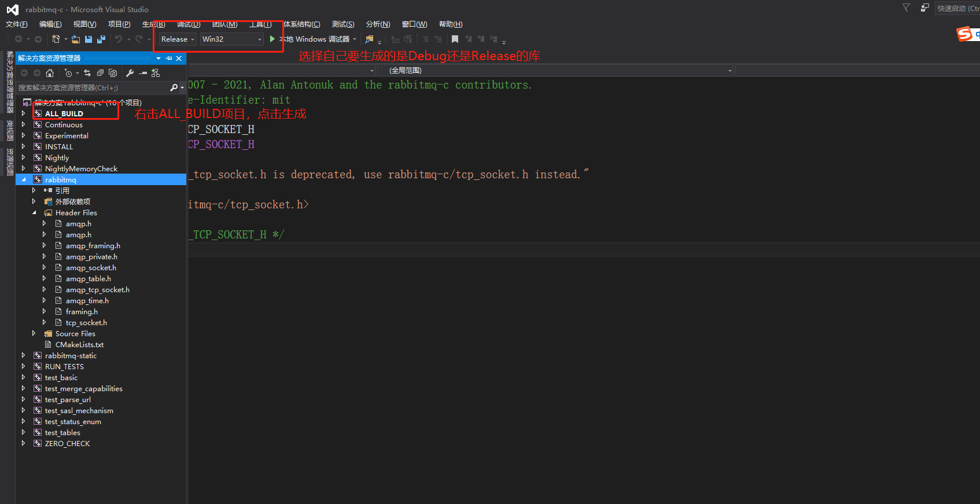Select the ALL_BUILD project
Screen dimensions: 980x504
point(64,113)
